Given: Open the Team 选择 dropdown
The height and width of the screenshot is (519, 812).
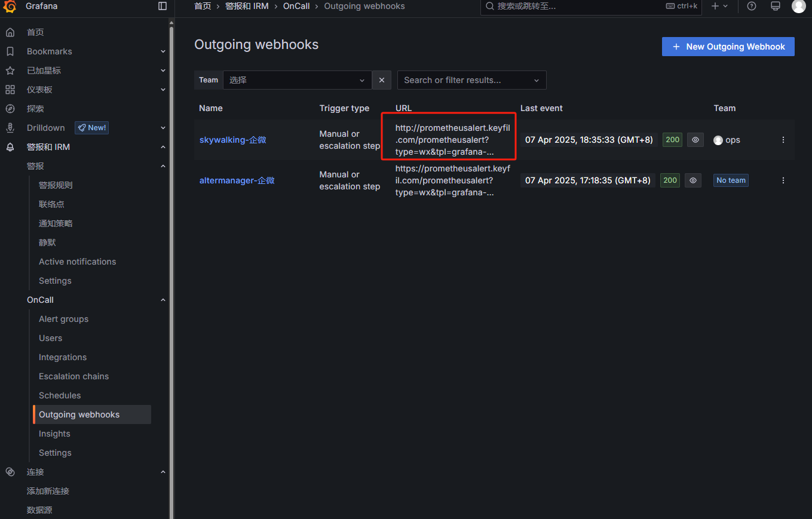Looking at the screenshot, I should [x=298, y=80].
